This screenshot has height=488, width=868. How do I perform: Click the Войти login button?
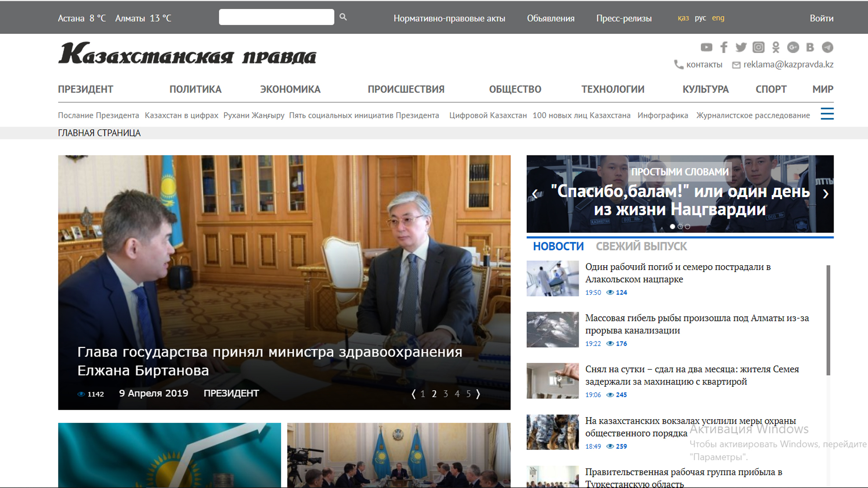click(x=821, y=19)
